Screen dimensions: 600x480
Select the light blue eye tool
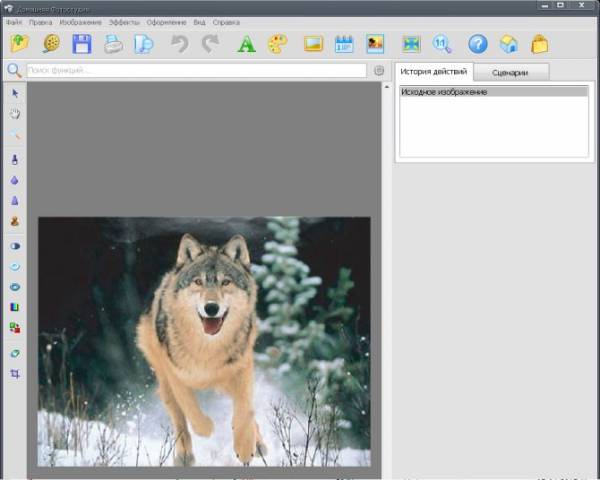[x=15, y=267]
